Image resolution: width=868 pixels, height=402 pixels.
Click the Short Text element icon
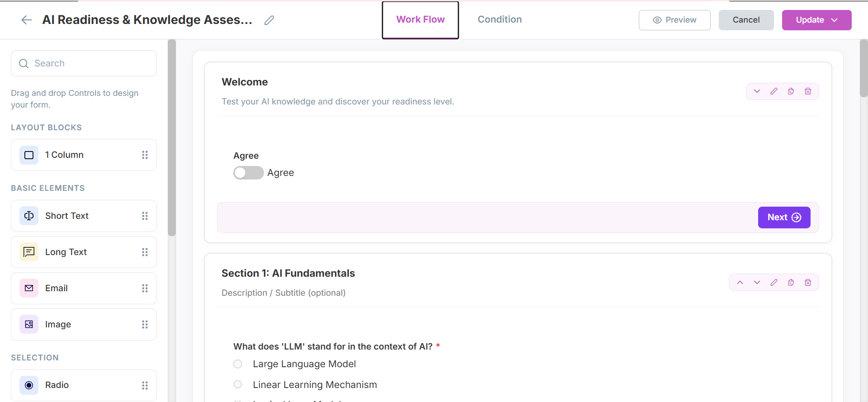click(29, 216)
